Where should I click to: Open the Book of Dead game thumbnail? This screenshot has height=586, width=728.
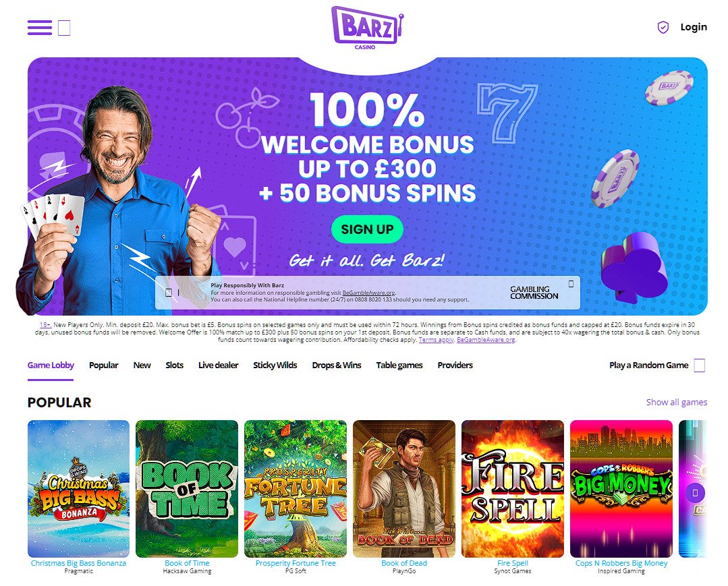pos(404,489)
